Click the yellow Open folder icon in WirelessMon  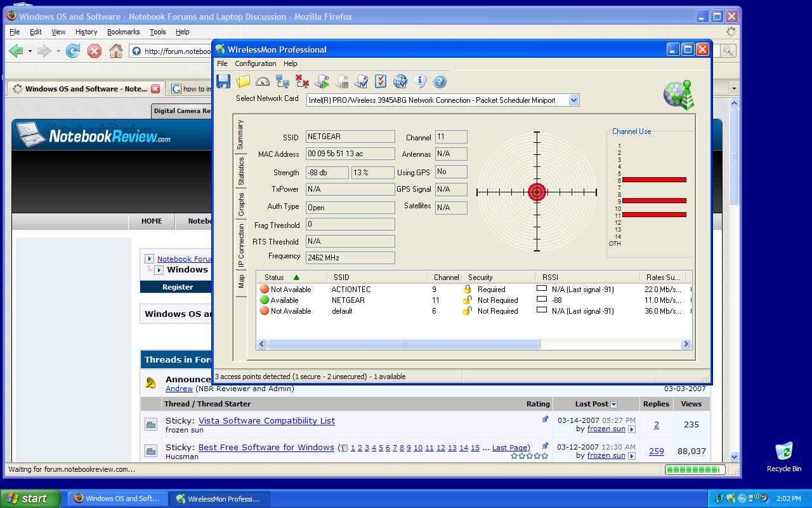coord(243,81)
